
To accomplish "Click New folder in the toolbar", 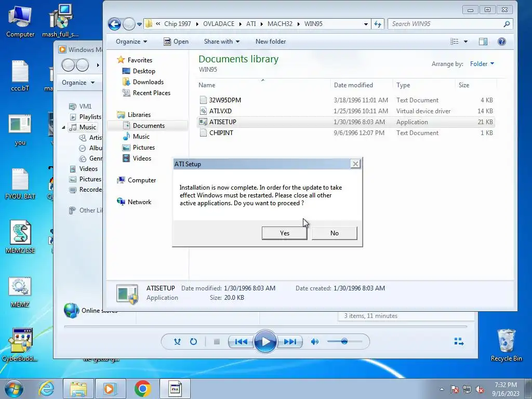I will (270, 42).
